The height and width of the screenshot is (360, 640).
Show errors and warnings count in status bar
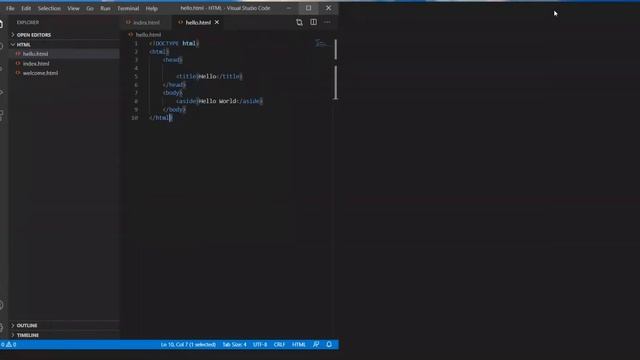(x=8, y=344)
